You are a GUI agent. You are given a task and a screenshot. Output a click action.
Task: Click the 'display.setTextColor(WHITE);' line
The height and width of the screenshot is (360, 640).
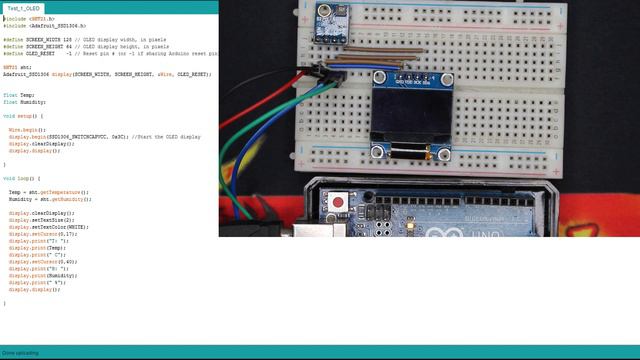click(49, 227)
